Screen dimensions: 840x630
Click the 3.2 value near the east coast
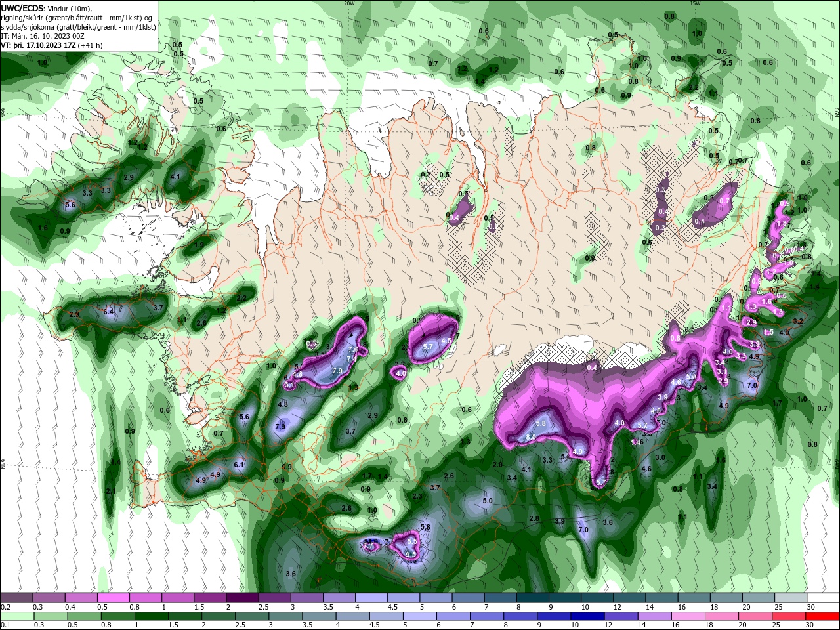pos(798,322)
